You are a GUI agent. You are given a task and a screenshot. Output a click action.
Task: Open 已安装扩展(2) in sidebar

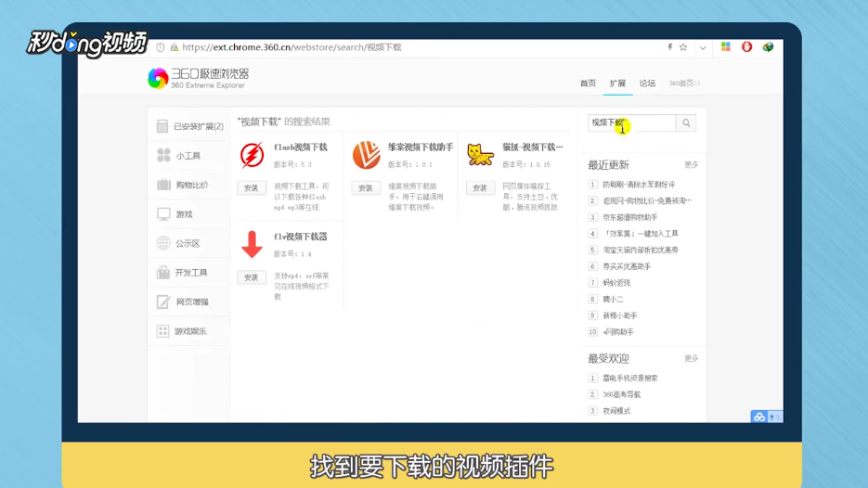point(190,126)
